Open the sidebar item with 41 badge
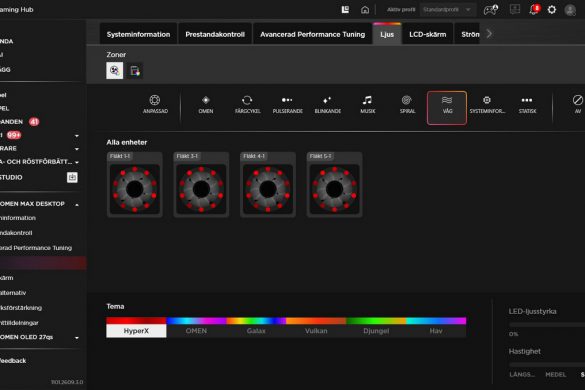 pyautogui.click(x=19, y=122)
